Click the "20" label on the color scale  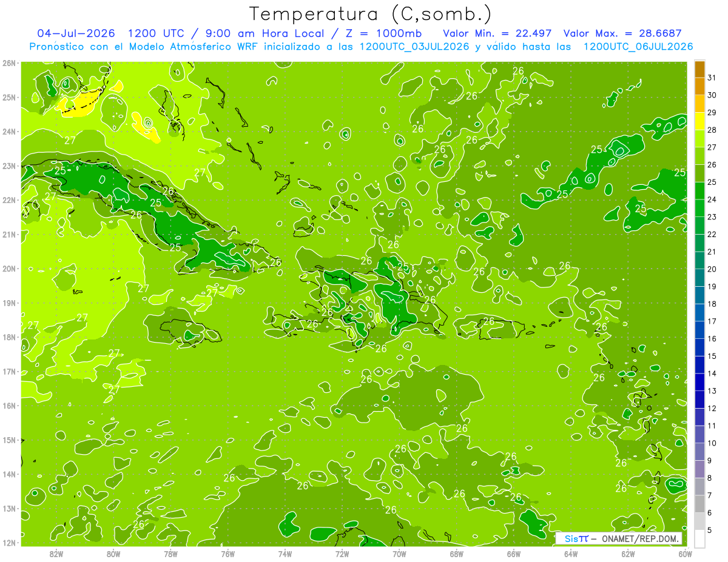pos(712,269)
